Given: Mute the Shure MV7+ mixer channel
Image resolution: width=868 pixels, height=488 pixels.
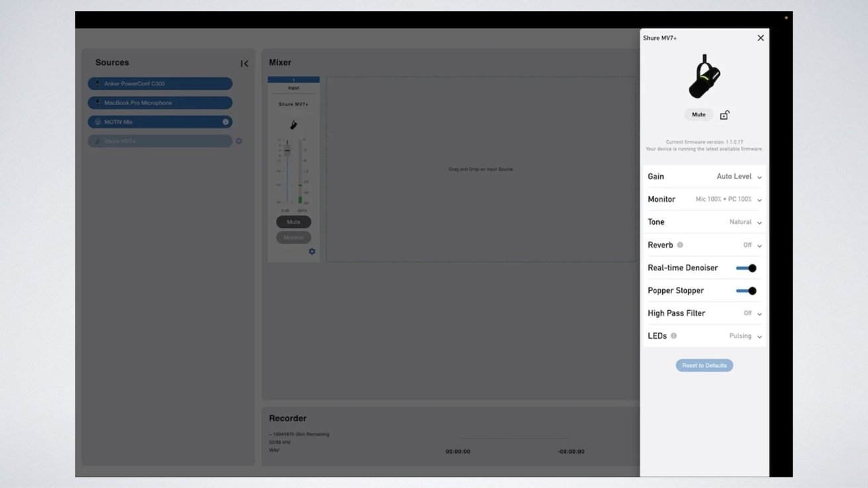Looking at the screenshot, I should coord(294,222).
